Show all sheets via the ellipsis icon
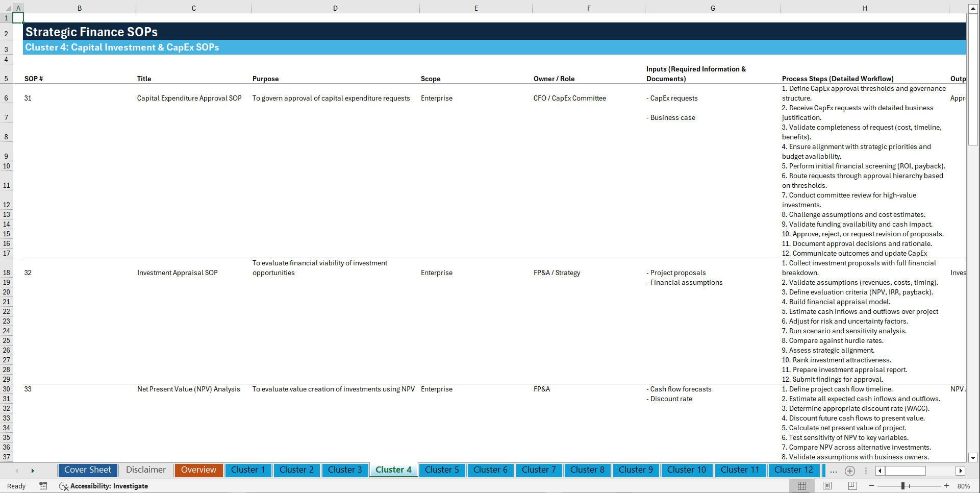This screenshot has width=980, height=493. pyautogui.click(x=834, y=471)
